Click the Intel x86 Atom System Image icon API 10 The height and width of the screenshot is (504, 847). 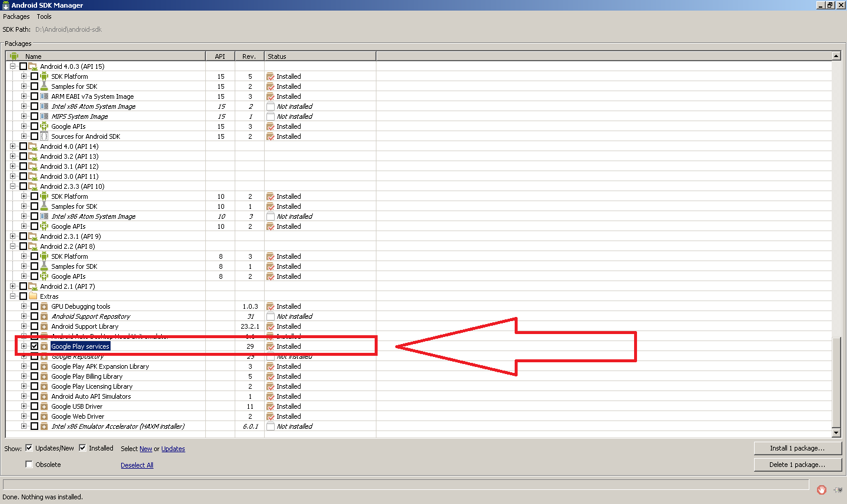coord(44,216)
